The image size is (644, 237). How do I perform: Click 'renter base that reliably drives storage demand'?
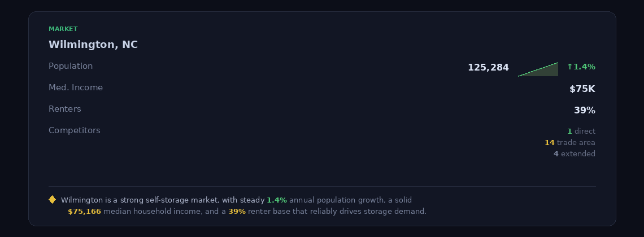pos(337,212)
